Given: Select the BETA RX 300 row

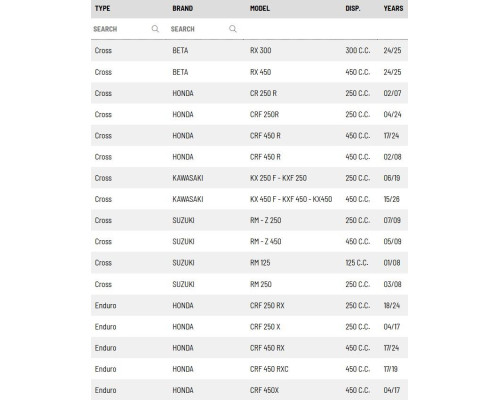Looking at the screenshot, I should [249, 50].
